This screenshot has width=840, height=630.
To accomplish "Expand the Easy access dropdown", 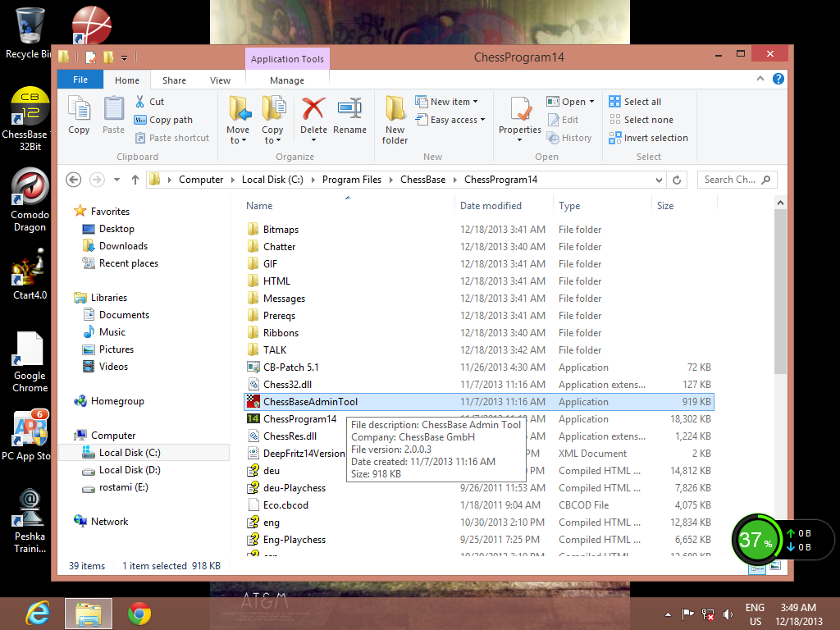I will (x=450, y=120).
